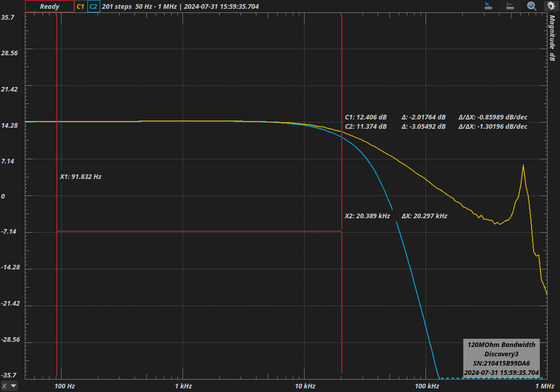Click the 35.7 top Y-axis label
Image resolution: width=560 pixels, height=392 pixels.
click(8, 18)
